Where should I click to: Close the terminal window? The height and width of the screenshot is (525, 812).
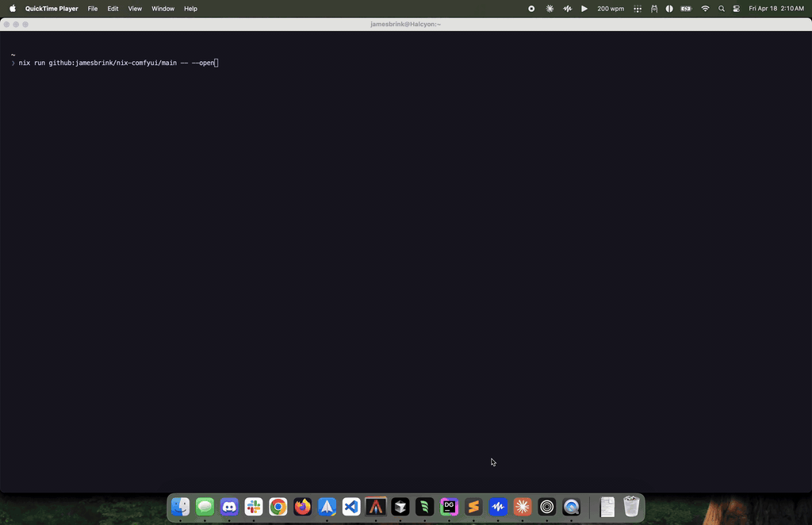[x=6, y=25]
